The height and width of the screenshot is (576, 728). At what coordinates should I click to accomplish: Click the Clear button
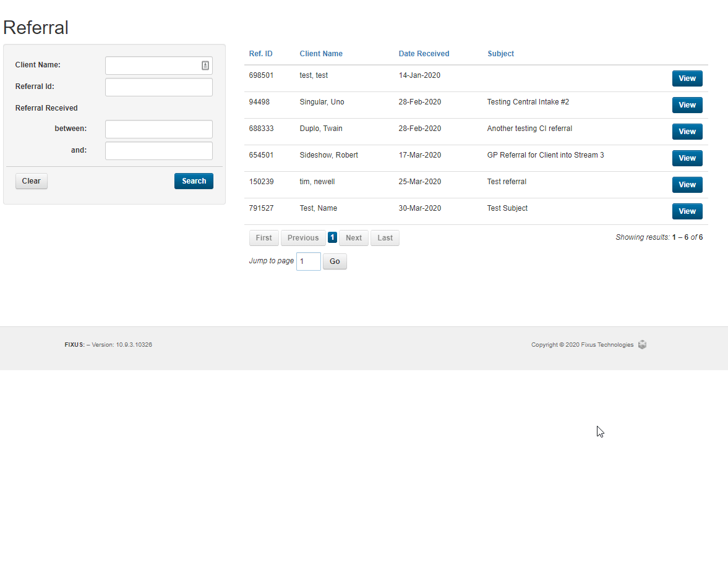(31, 181)
